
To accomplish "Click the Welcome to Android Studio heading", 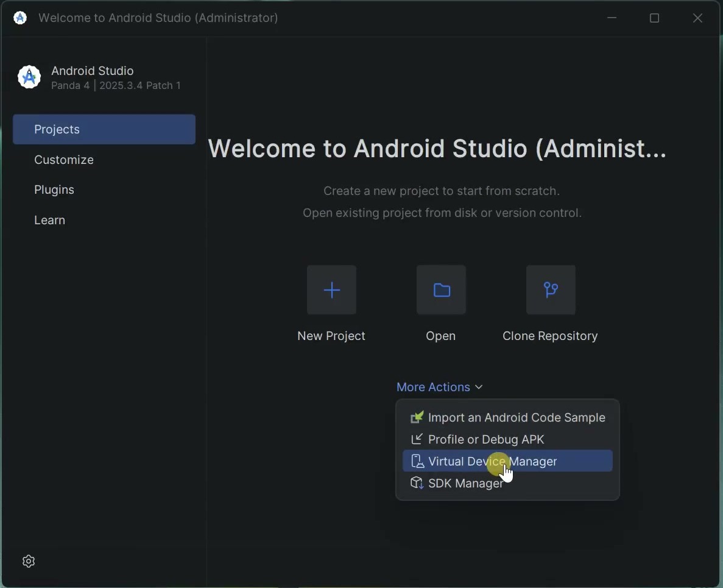I will (437, 149).
